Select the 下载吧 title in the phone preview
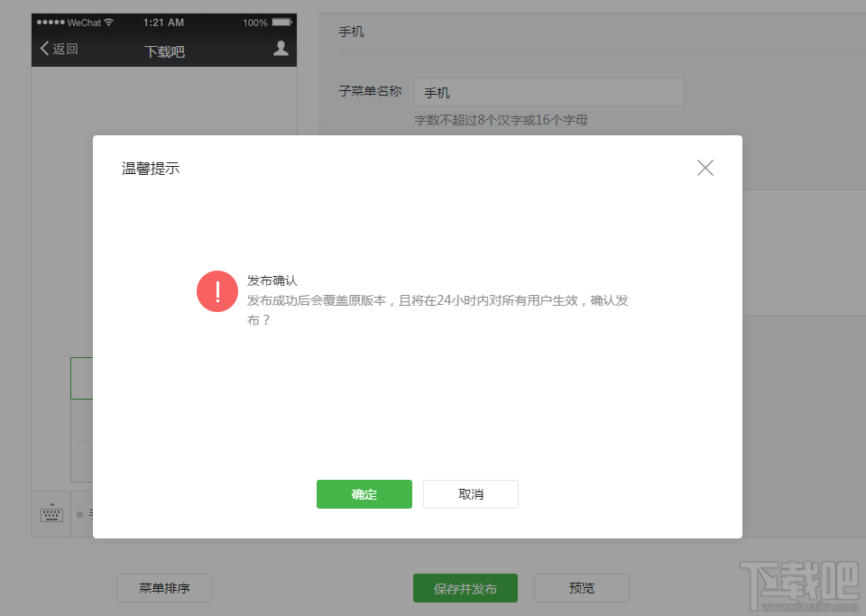866x616 pixels. pyautogui.click(x=166, y=51)
